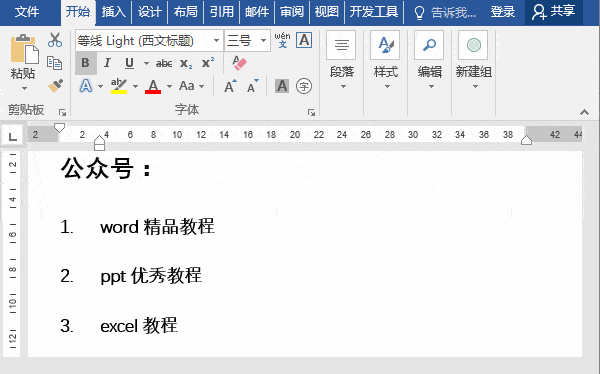The width and height of the screenshot is (600, 374).
Task: Open the 文件 File menu
Action: pyautogui.click(x=27, y=11)
